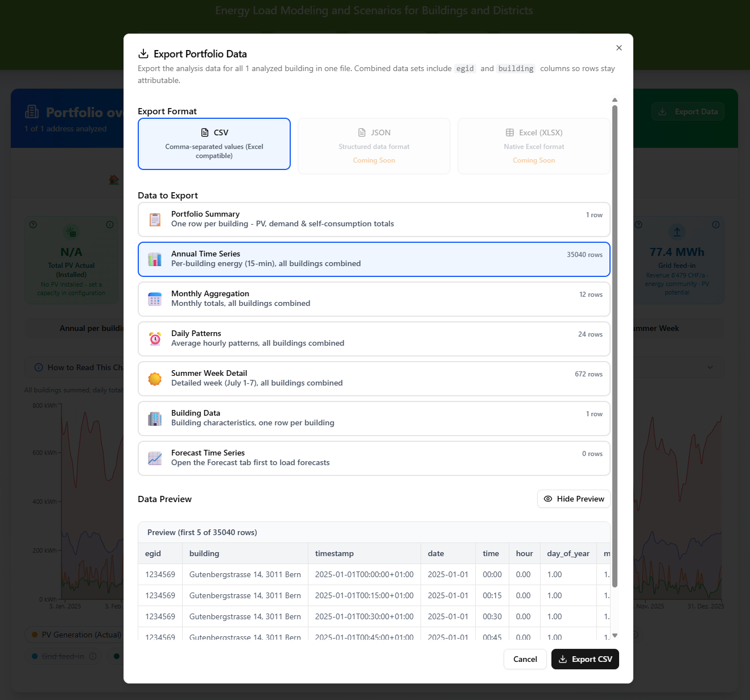The height and width of the screenshot is (700, 750).
Task: Click the Export Data button behind the dialog
Action: (x=688, y=111)
